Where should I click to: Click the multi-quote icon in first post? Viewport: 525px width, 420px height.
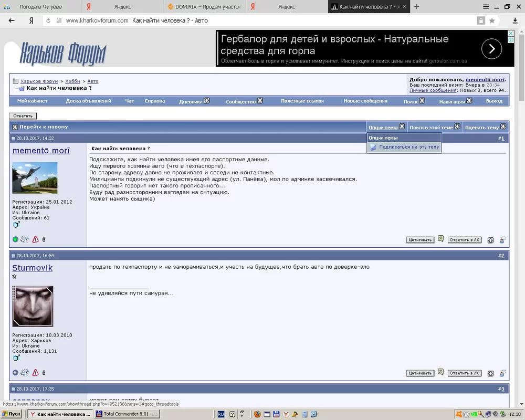pyautogui.click(x=440, y=239)
